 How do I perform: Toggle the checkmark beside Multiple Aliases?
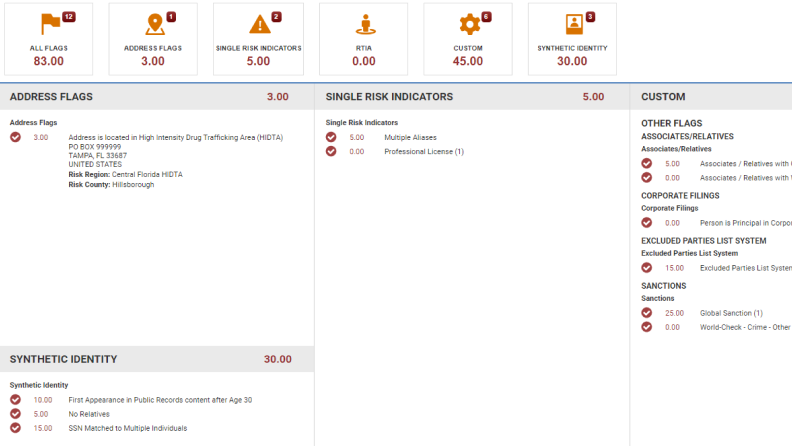(331, 137)
